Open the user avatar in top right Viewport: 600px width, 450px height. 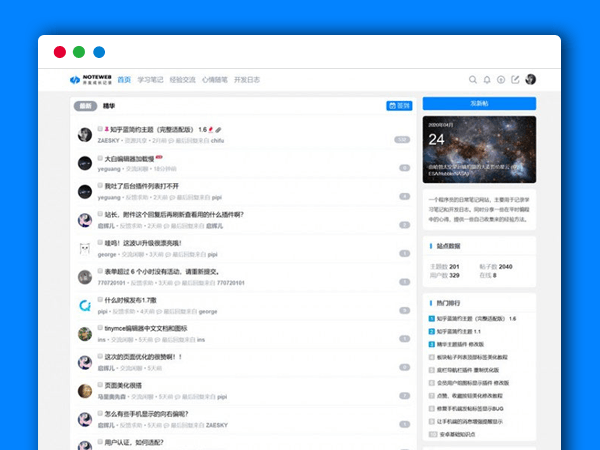click(530, 80)
